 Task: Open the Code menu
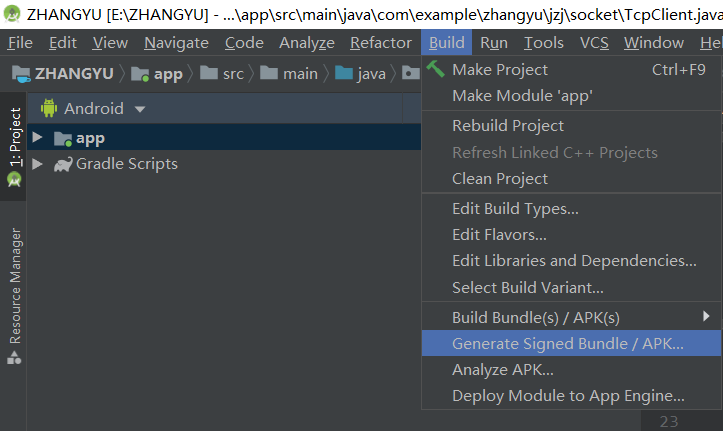click(x=244, y=43)
